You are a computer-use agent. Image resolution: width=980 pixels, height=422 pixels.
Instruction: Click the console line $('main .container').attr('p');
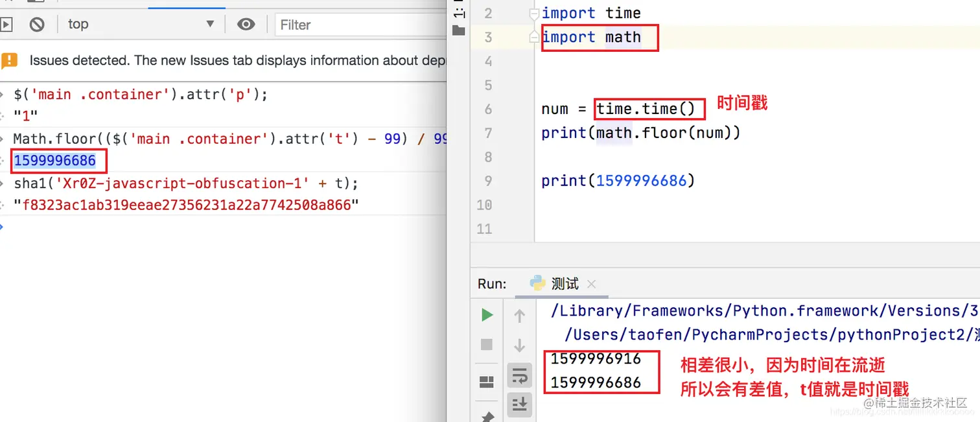(x=141, y=95)
